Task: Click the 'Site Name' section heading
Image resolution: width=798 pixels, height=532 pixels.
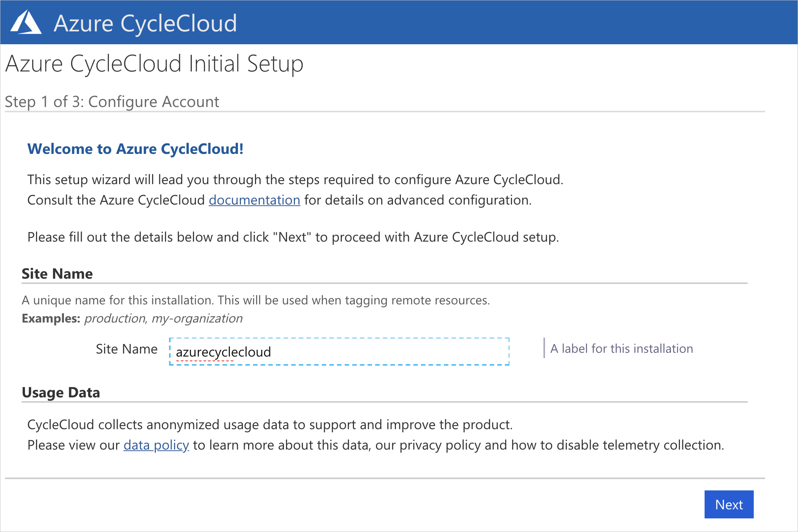Action: (x=57, y=273)
